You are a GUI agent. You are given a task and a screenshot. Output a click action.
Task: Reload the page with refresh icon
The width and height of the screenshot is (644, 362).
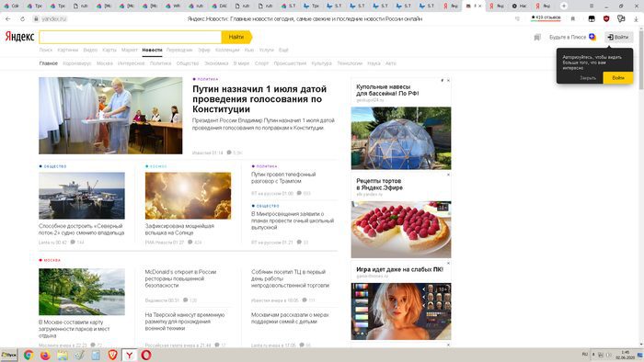[22, 19]
